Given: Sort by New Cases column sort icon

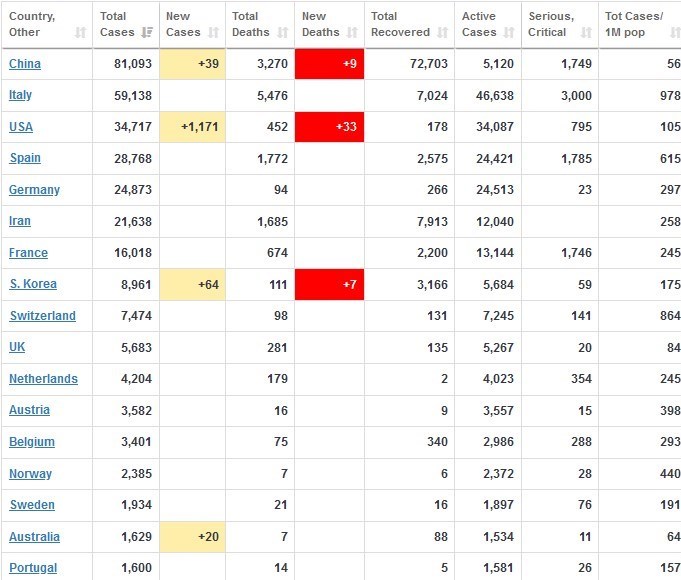Looking at the screenshot, I should pos(213,33).
